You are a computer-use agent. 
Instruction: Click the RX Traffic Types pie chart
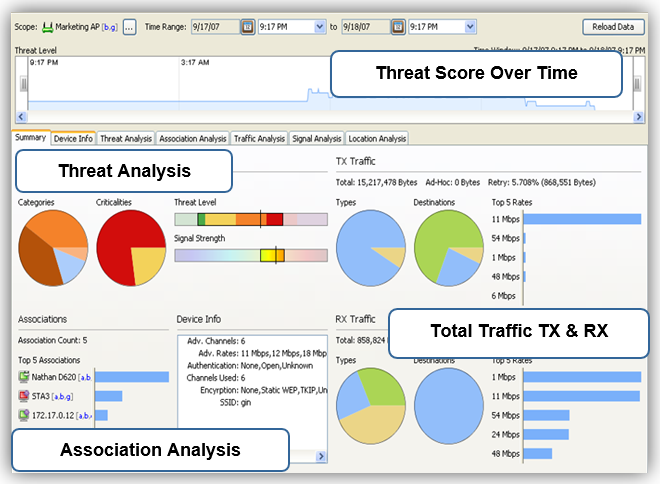[371, 406]
